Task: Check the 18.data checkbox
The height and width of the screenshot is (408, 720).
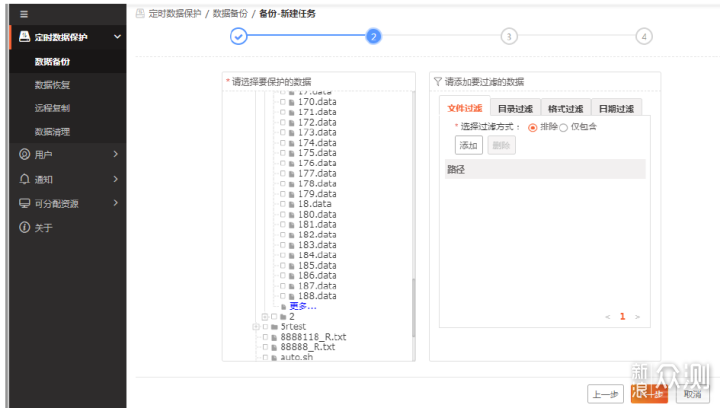Action: [x=283, y=204]
